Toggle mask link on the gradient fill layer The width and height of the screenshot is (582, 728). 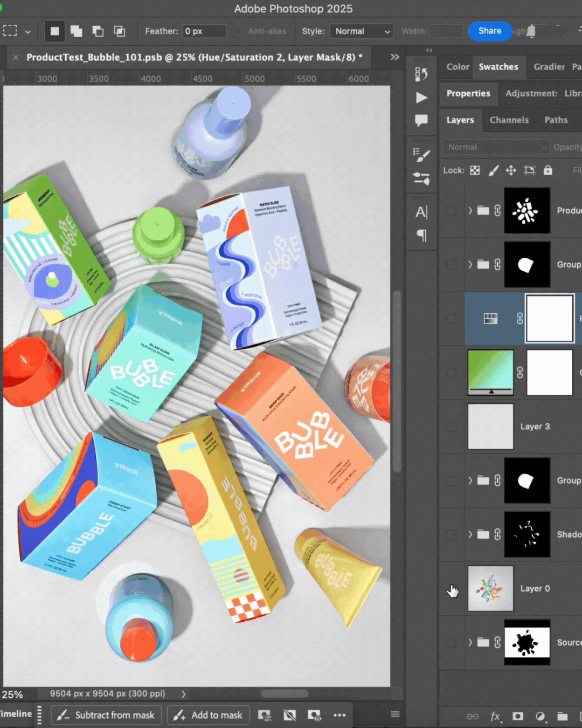pyautogui.click(x=519, y=372)
